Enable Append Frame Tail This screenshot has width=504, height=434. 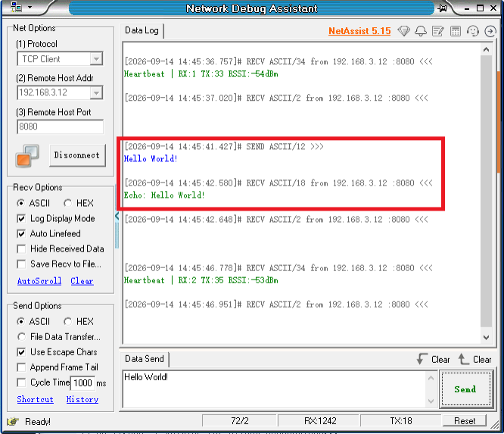(21, 367)
